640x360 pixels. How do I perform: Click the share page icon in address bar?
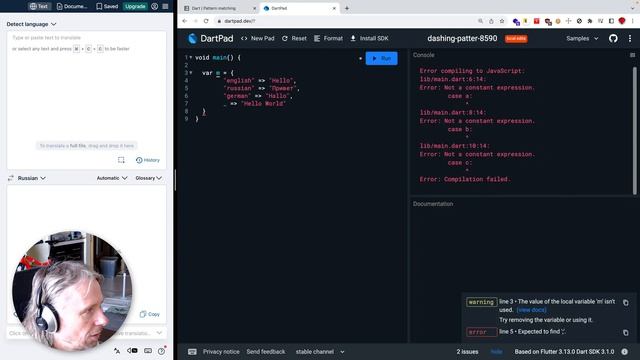(491, 21)
